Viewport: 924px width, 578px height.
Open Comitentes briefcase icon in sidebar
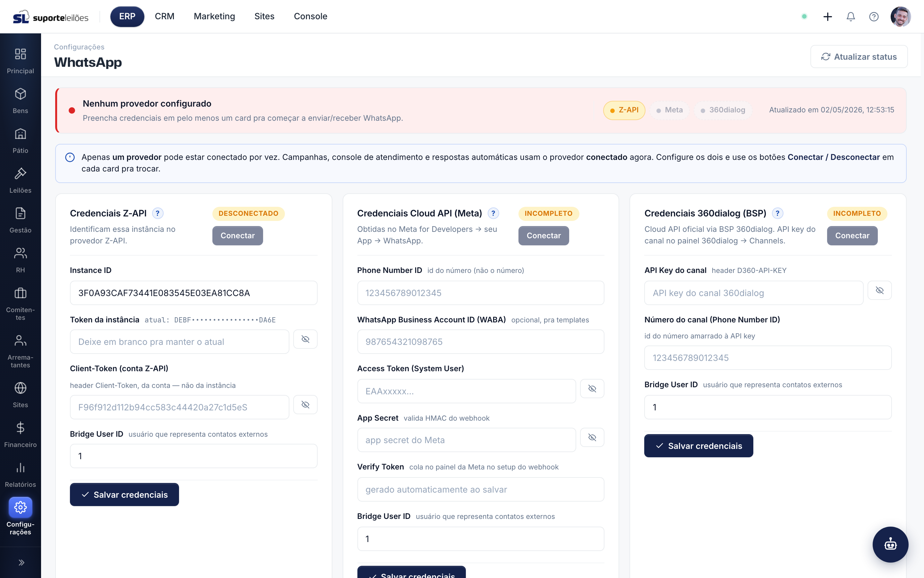tap(20, 293)
